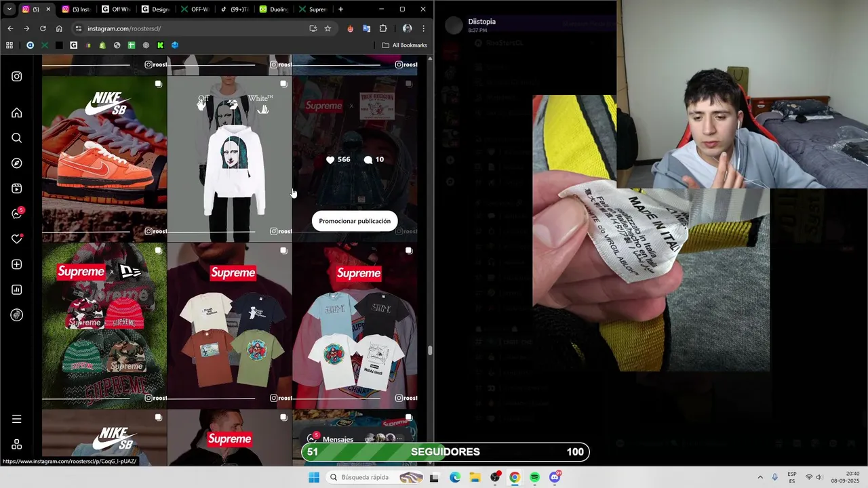Open the Supreme post with light-blue tee

coord(355,325)
